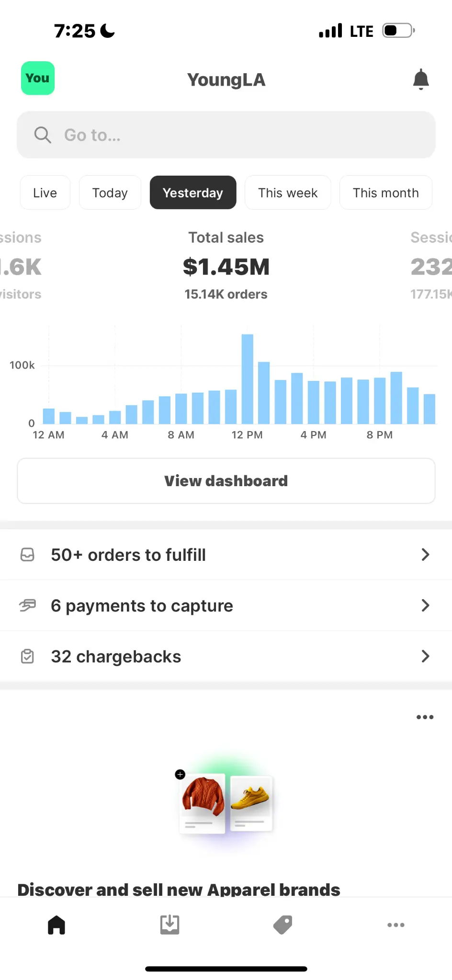Open 50+ orders to fulfill

pyautogui.click(x=226, y=555)
